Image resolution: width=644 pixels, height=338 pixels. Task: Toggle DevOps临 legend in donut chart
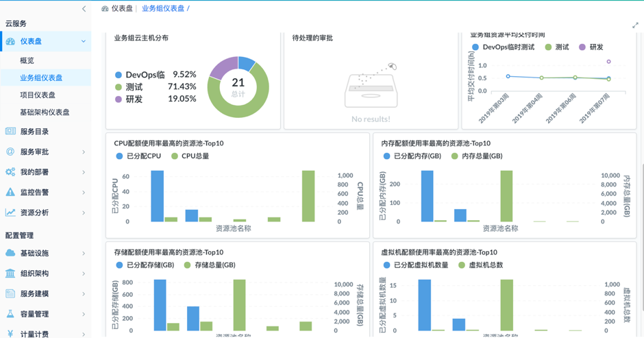(140, 75)
